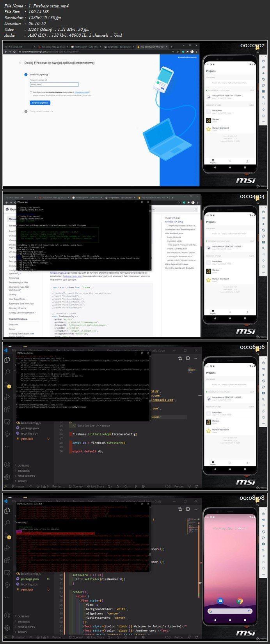Open the Wyświetl dokumentację link
270x644 pixels.
coord(187,57)
